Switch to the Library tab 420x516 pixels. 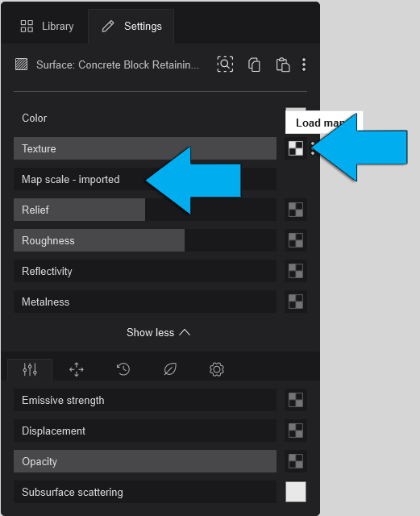(47, 27)
